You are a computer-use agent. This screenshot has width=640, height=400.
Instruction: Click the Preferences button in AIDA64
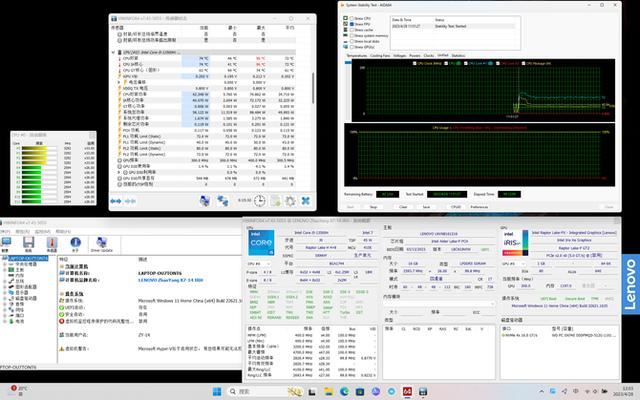click(x=484, y=207)
